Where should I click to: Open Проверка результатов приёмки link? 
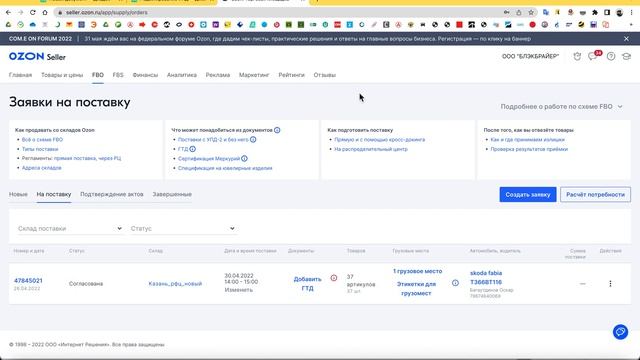tap(529, 149)
